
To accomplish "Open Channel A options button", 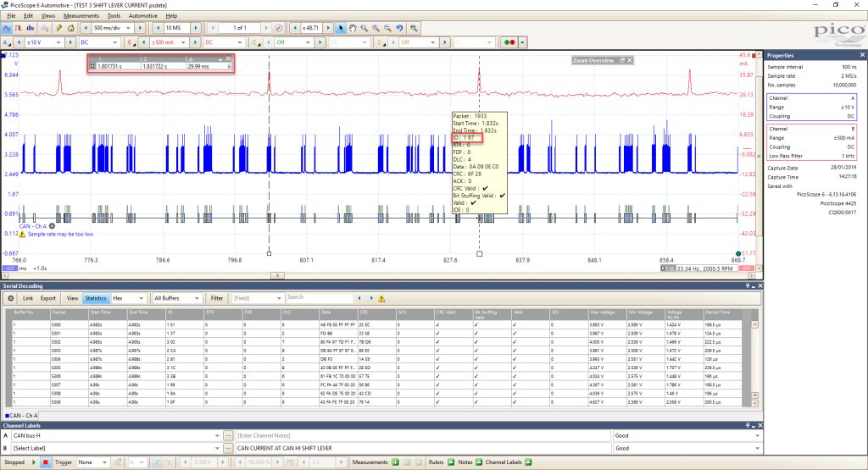I will (7, 42).
